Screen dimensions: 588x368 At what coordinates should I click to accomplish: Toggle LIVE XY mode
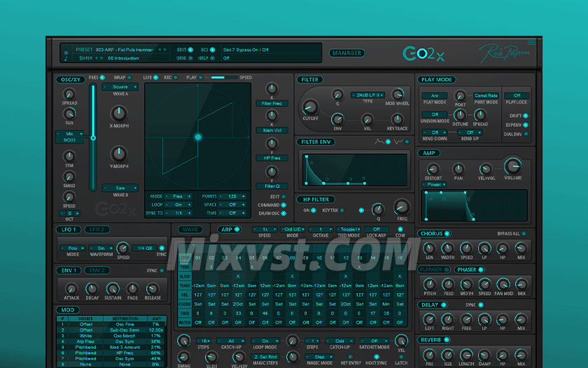[x=155, y=77]
